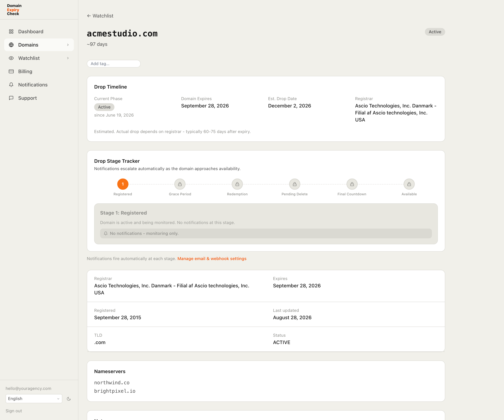504x420 pixels.
Task: Click the Support chat bubble icon
Action: point(11,98)
